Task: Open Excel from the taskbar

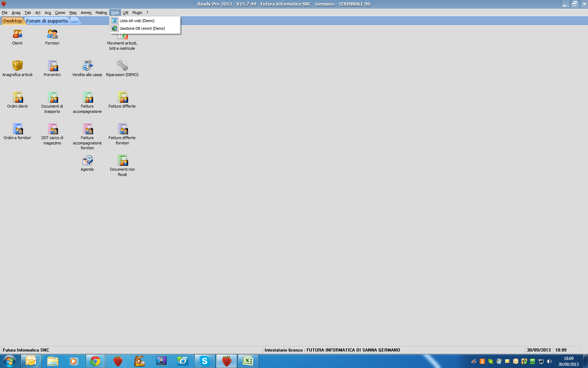Action: pyautogui.click(x=248, y=361)
